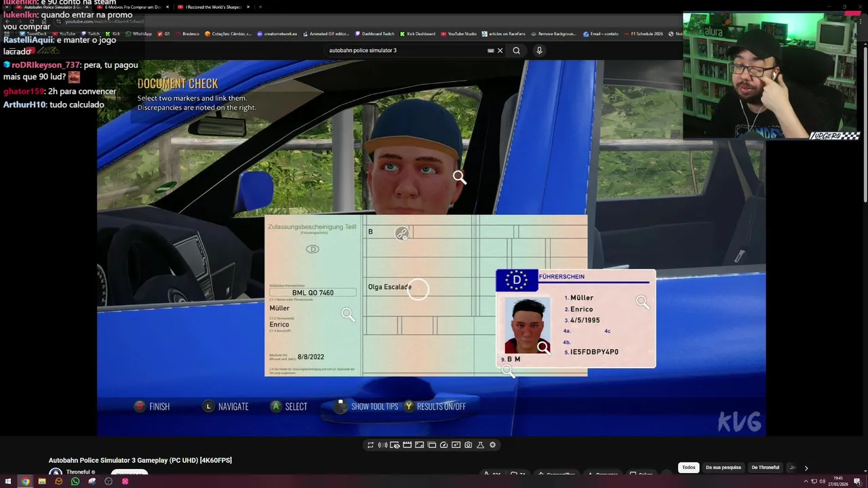Click the broadcast waves icon in player toolbar
Image resolution: width=868 pixels, height=488 pixels.
(382, 445)
